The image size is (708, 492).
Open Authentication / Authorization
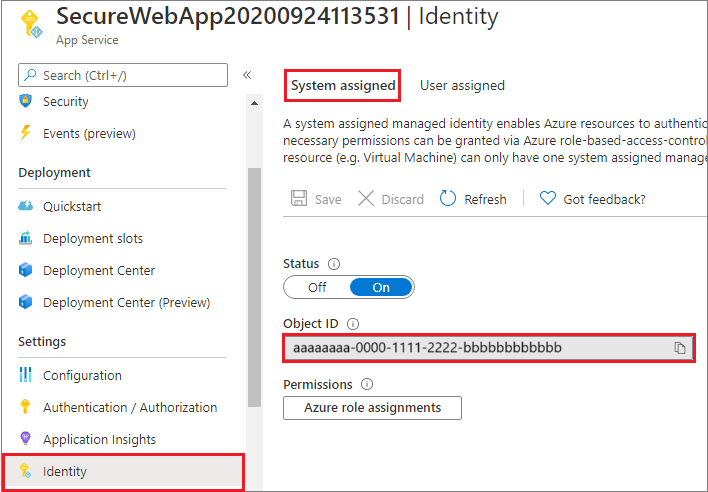[x=130, y=407]
